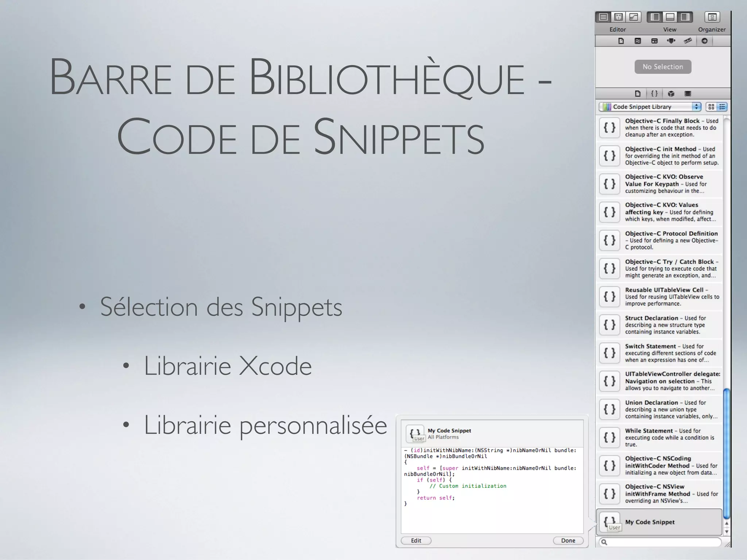Click the 'While Statement' title text
The width and height of the screenshot is (747, 560).
click(x=649, y=431)
